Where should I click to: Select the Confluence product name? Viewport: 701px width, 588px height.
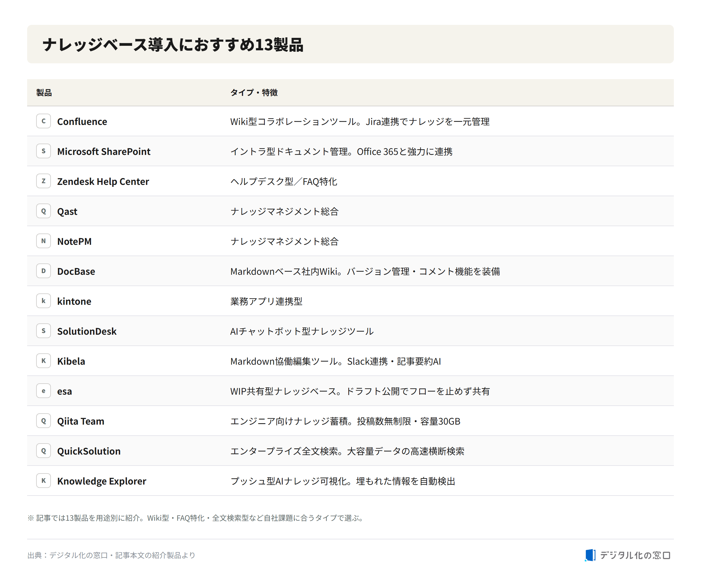click(82, 122)
